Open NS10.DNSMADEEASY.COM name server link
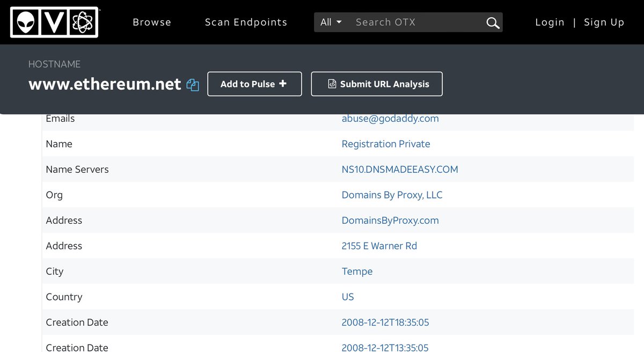Viewport: 644px width, 352px height. click(x=400, y=170)
